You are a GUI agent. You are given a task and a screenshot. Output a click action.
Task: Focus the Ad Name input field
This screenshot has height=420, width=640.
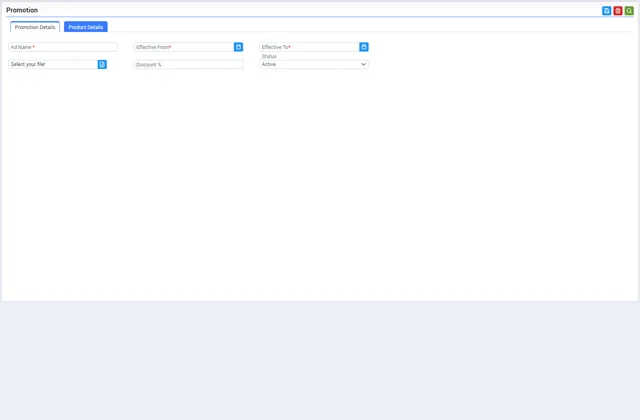(x=63, y=47)
